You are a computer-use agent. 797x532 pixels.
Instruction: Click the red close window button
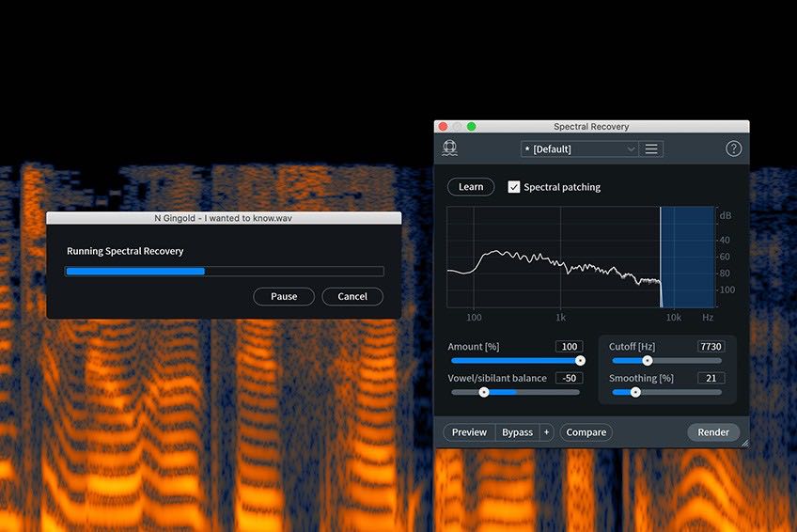point(444,127)
